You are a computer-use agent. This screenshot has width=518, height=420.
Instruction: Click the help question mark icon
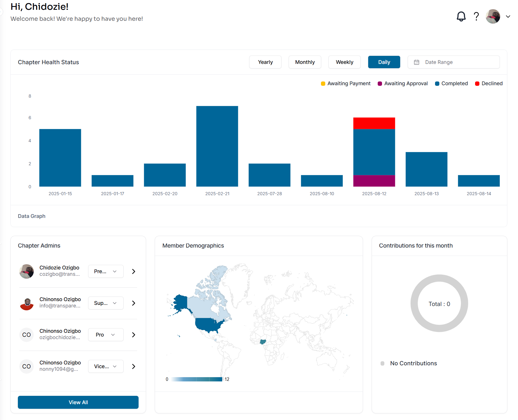tap(476, 16)
